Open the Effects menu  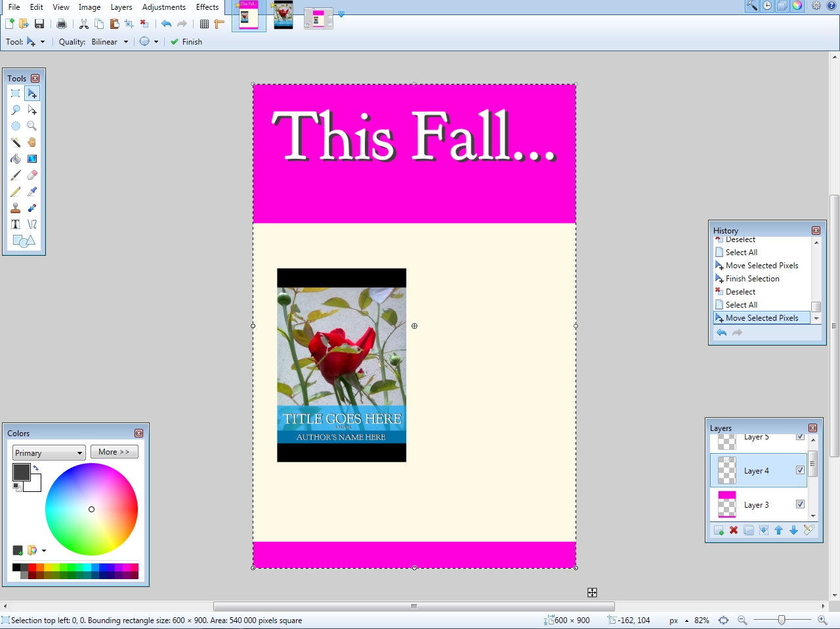point(207,7)
